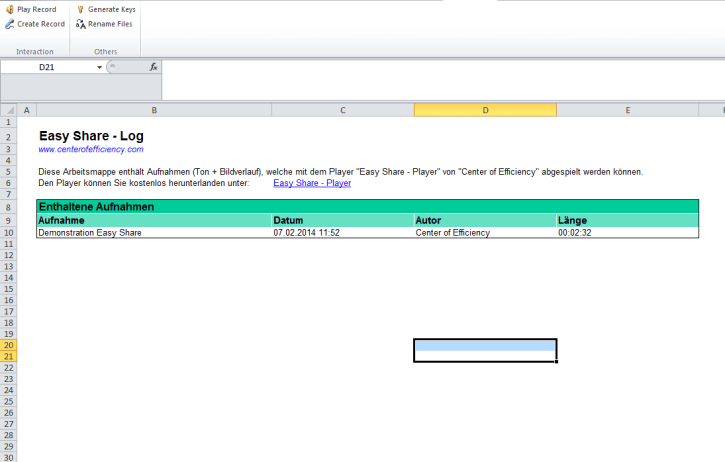Select row 25 header

coord(8,401)
